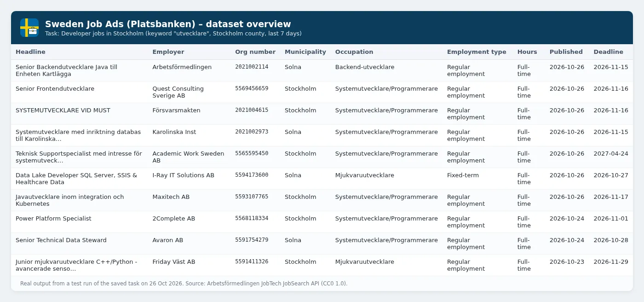Select the Senior Frontendutvecklare headline
The image size is (644, 302).
[55, 89]
